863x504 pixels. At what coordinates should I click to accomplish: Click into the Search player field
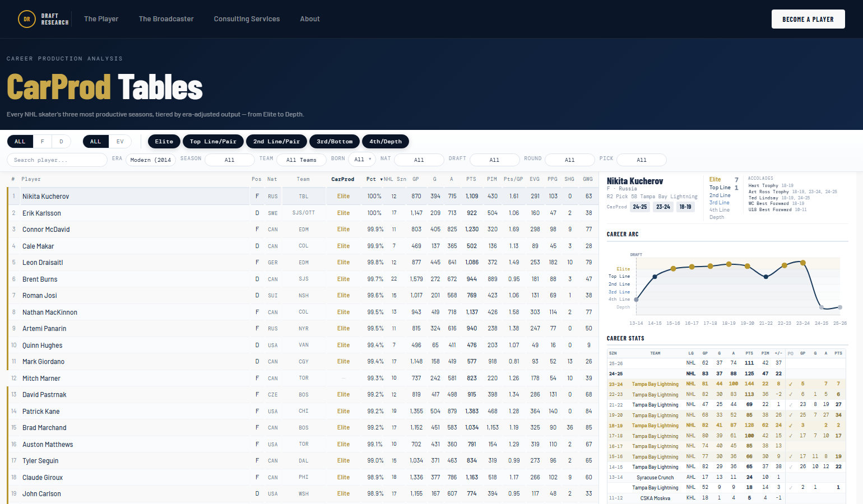[57, 160]
